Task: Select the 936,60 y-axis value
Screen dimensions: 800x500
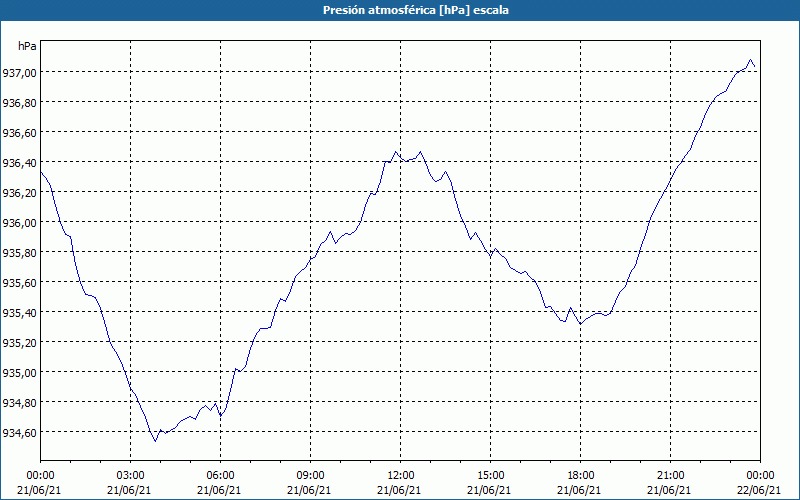Action: click(x=19, y=133)
